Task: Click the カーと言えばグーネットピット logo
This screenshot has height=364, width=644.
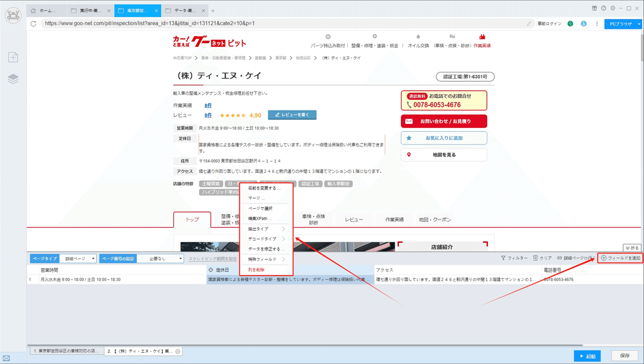Action: tap(209, 41)
